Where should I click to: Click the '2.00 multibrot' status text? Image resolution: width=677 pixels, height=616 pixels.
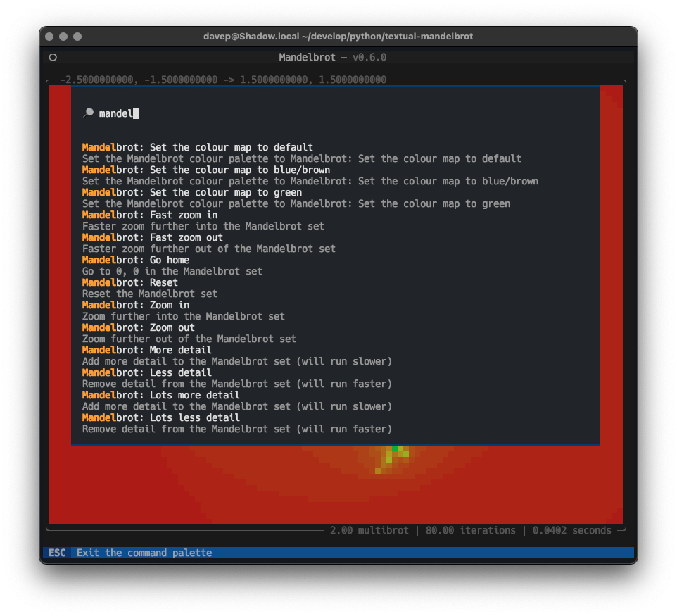[x=369, y=530]
